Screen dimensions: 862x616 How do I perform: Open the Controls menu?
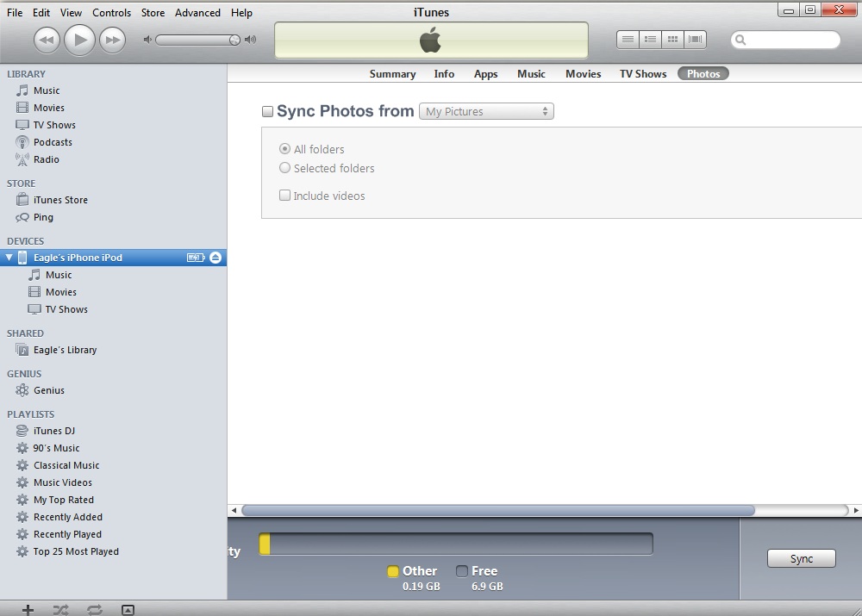[111, 13]
